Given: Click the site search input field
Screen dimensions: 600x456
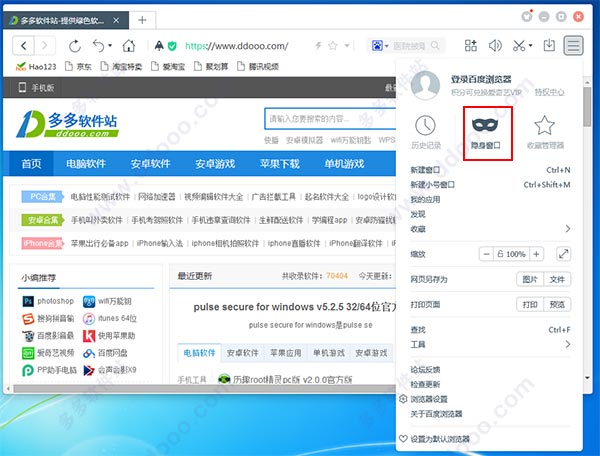Looking at the screenshot, I should point(330,119).
